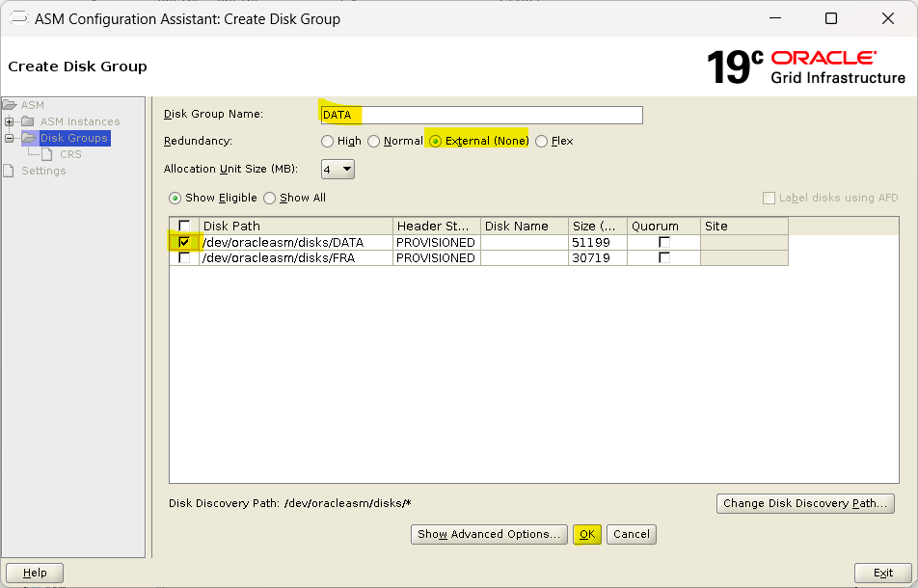The height and width of the screenshot is (588, 918).
Task: Choose Flex redundancy option
Action: 541,141
